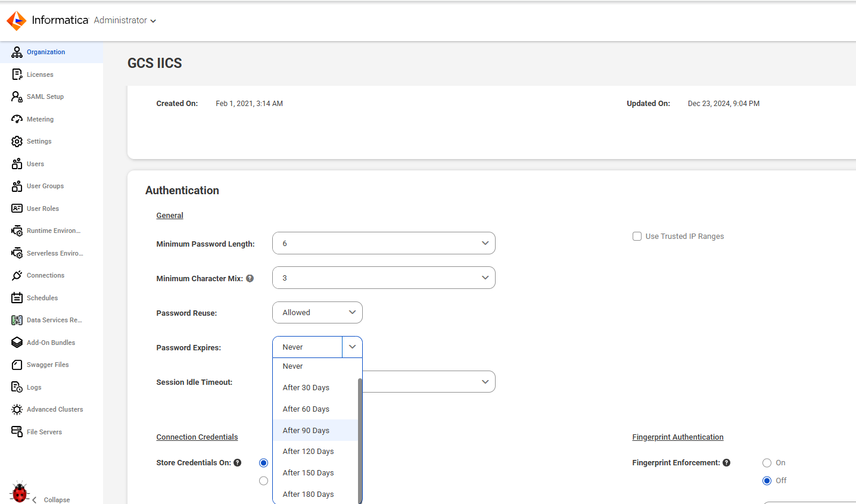Image resolution: width=856 pixels, height=504 pixels.
Task: Open the Password Reuse dropdown
Action: pyautogui.click(x=318, y=313)
